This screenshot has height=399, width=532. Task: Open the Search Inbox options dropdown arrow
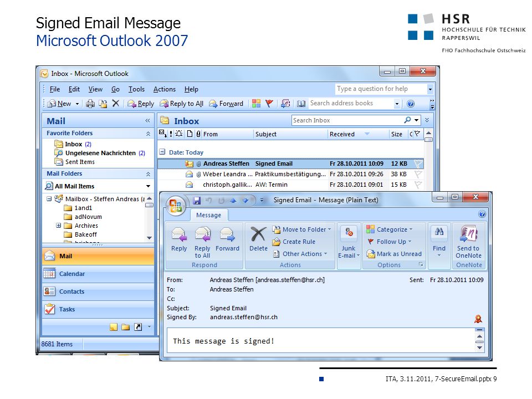416,120
